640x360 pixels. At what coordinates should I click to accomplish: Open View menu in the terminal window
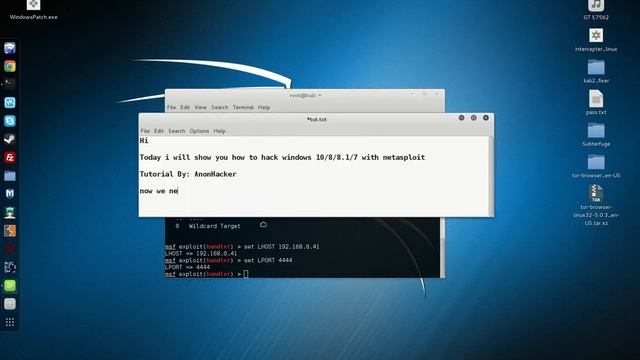click(x=200, y=107)
